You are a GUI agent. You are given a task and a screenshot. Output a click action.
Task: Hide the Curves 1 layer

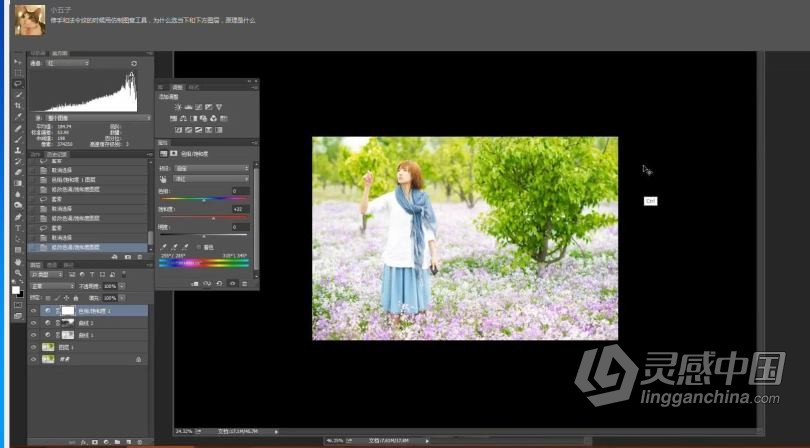34,335
